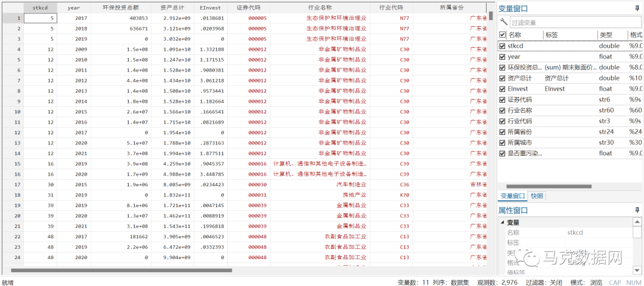
Task: Select row number 1 header
Action: [12, 18]
